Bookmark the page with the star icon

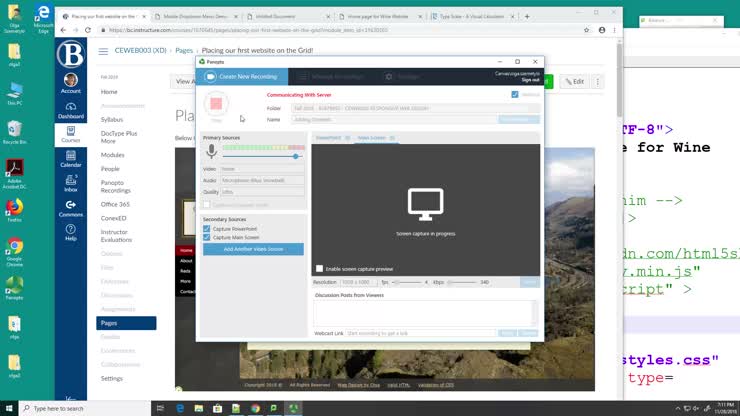(x=587, y=30)
